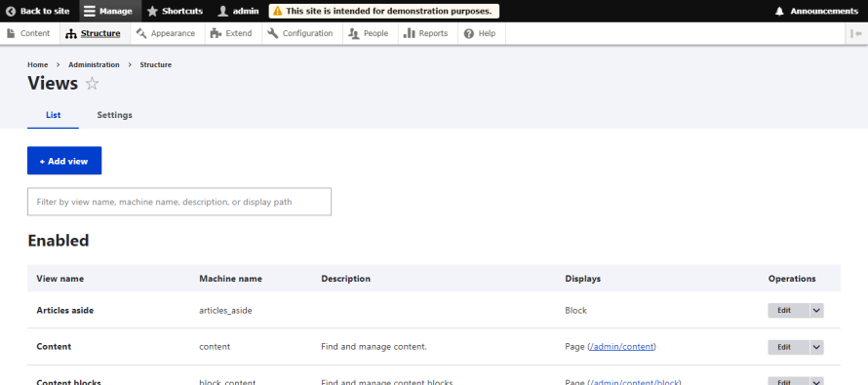The width and height of the screenshot is (868, 385).
Task: Open the Content admin menu
Action: 29,33
